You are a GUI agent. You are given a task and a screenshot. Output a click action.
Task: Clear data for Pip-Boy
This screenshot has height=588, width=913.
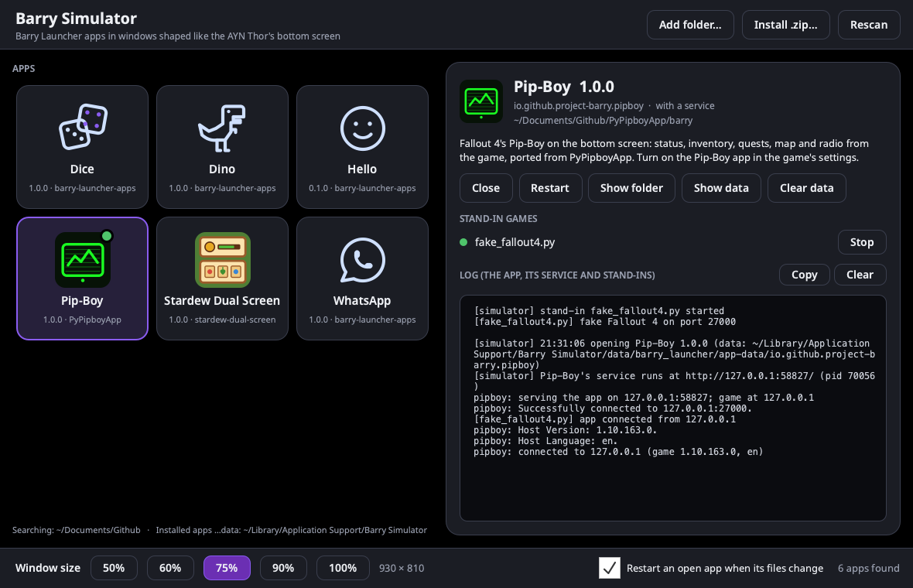pos(806,188)
